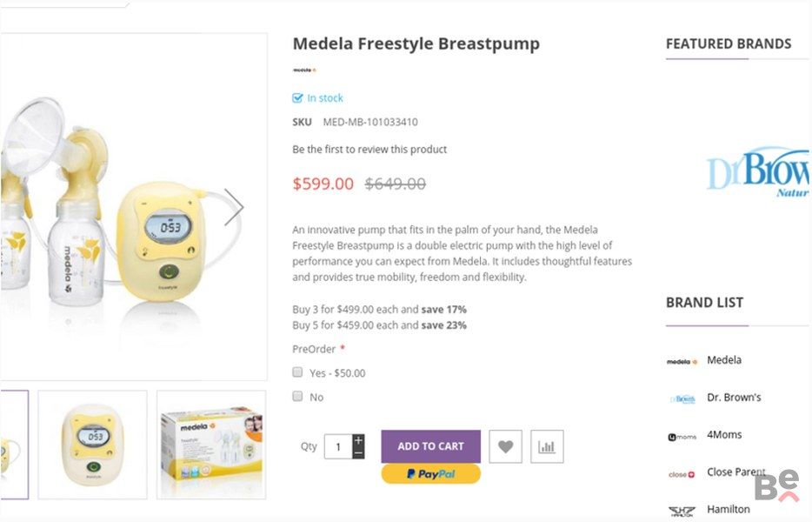This screenshot has width=812, height=522.
Task: Increase quantity with the plus stepper
Action: [358, 440]
